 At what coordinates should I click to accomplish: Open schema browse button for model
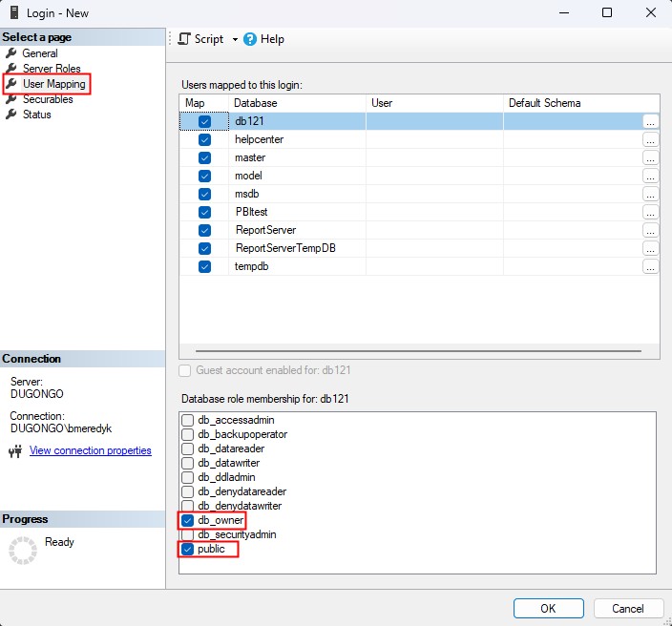[x=650, y=177]
